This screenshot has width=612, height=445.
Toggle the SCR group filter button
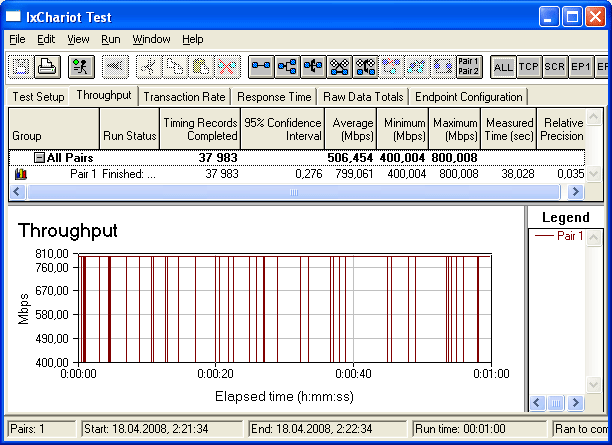click(x=555, y=67)
